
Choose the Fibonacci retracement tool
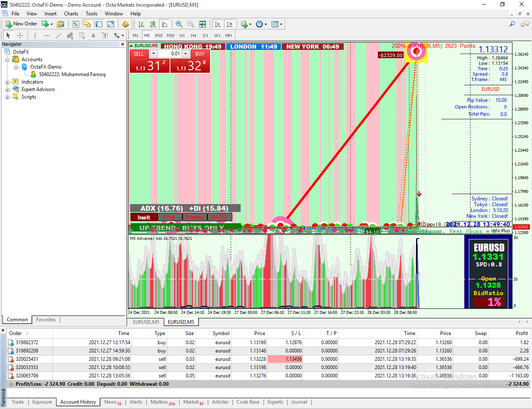tap(82, 35)
